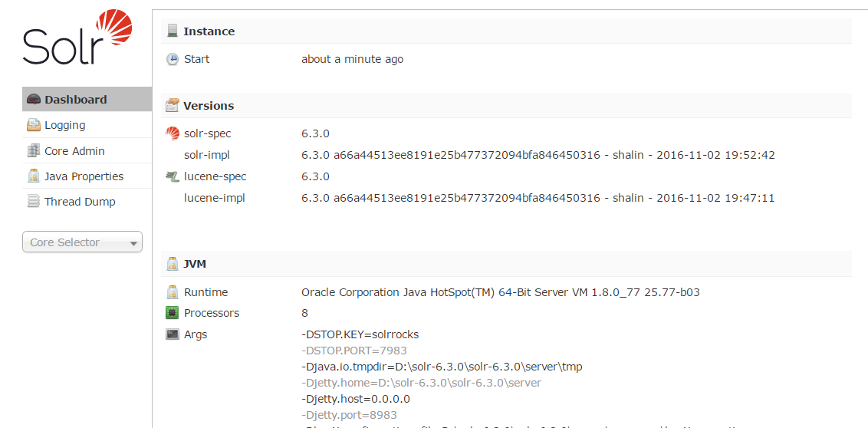Image resolution: width=868 pixels, height=428 pixels.
Task: Click the Versions section package icon
Action: (173, 105)
